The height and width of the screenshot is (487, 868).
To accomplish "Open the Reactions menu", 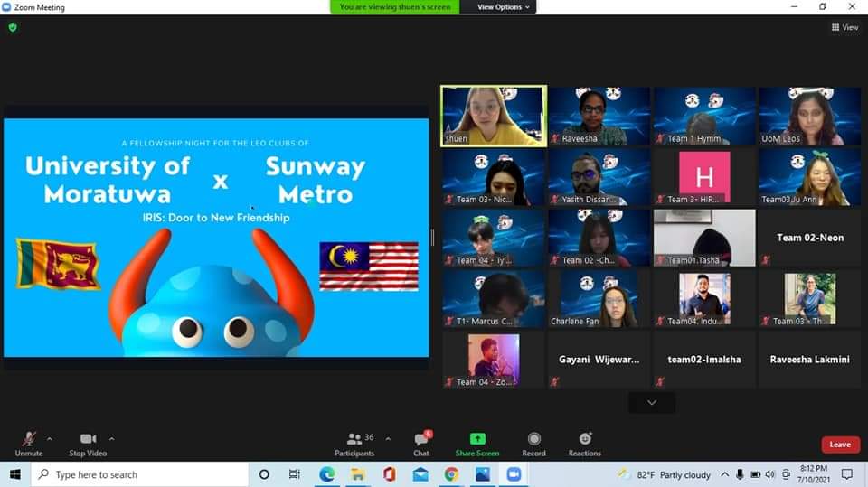I will tap(585, 445).
